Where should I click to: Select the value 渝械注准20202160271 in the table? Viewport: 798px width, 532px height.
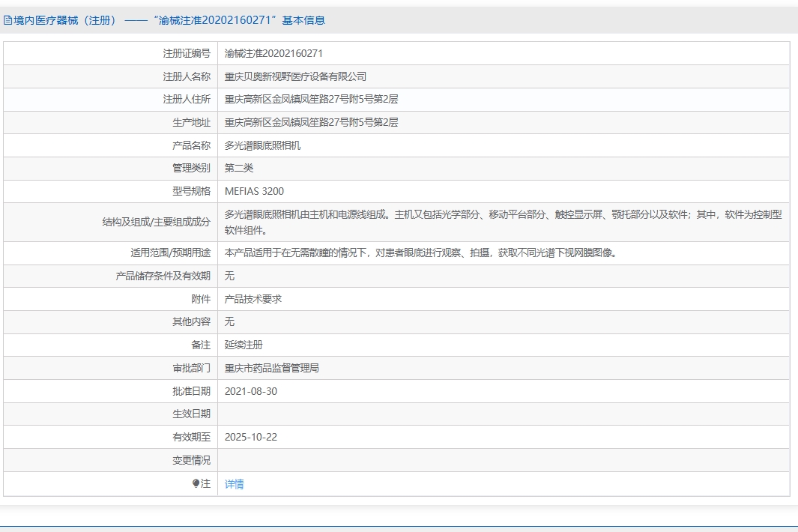pyautogui.click(x=273, y=53)
